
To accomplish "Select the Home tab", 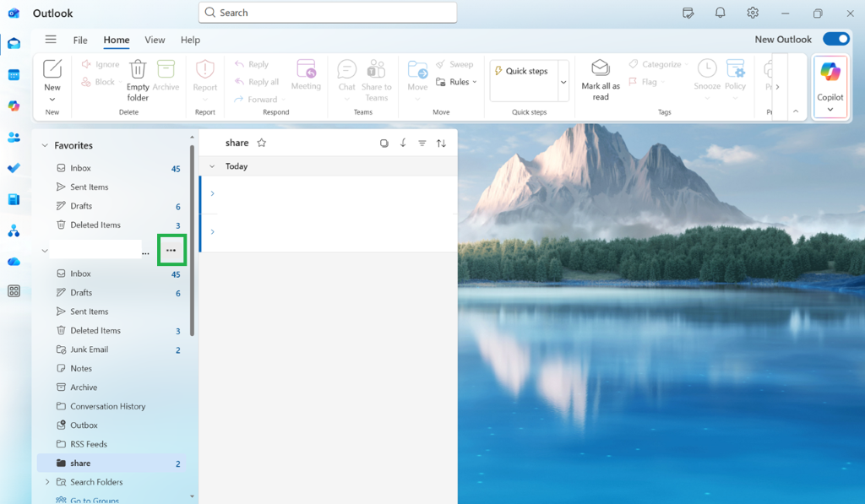I will coord(117,40).
